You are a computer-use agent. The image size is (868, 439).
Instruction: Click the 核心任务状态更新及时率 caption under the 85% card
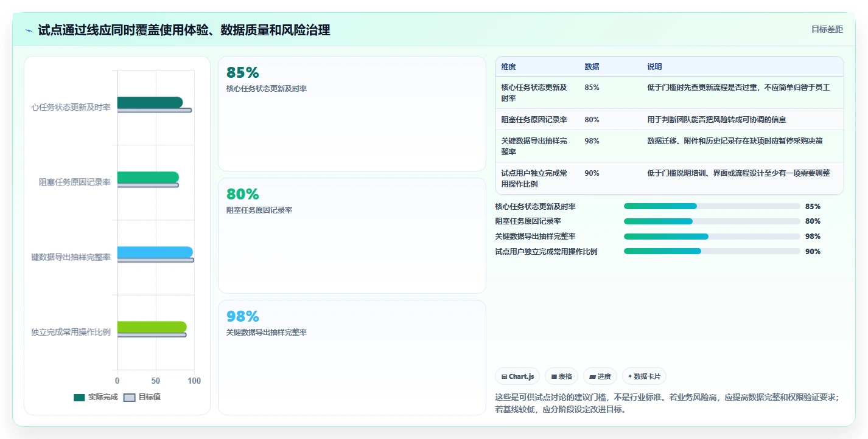[x=267, y=89]
